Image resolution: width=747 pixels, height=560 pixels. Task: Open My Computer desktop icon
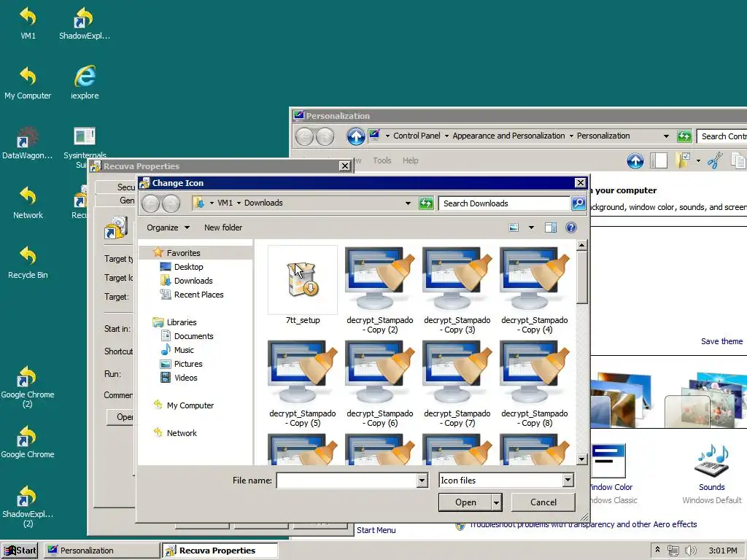pos(28,82)
